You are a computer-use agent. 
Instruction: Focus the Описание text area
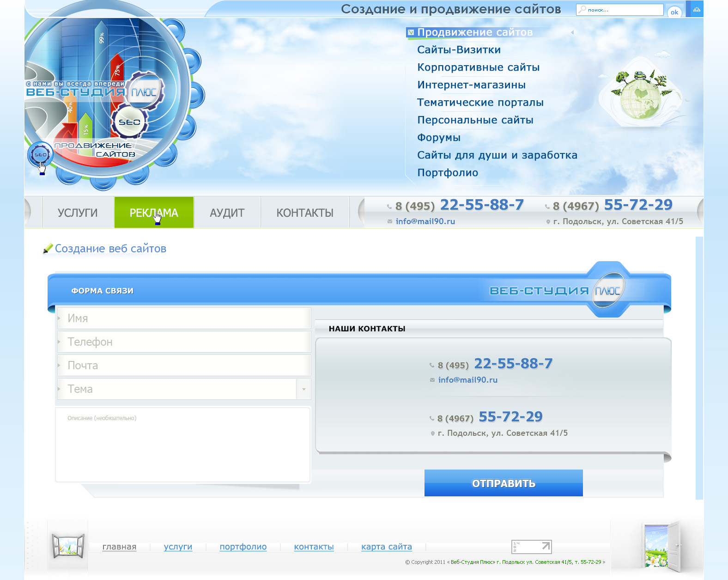183,445
